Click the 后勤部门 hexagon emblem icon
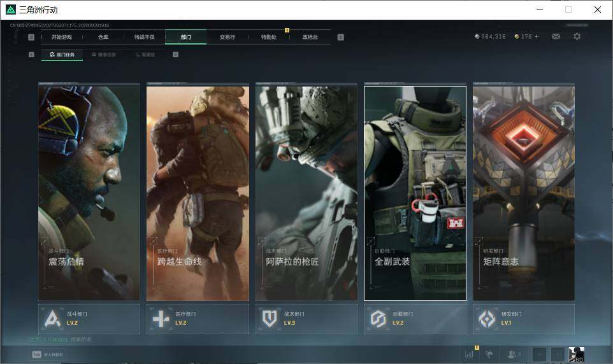The width and height of the screenshot is (613, 364). [378, 319]
